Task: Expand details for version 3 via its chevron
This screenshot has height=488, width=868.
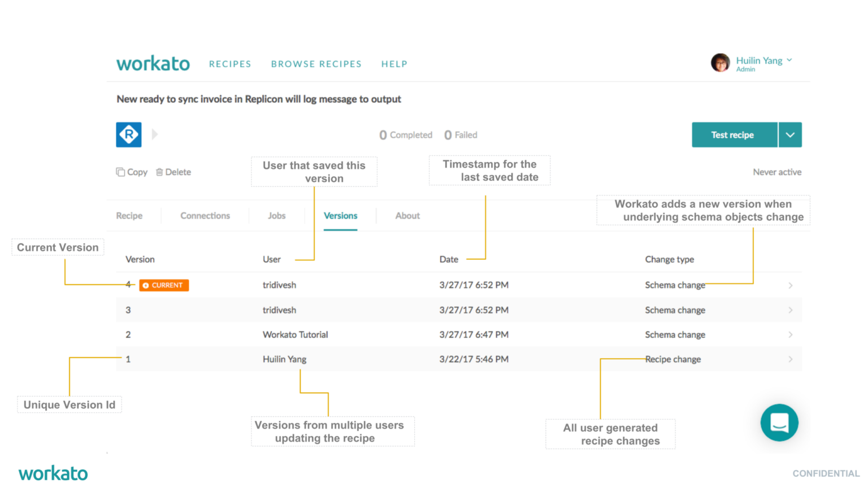Action: pyautogui.click(x=791, y=310)
